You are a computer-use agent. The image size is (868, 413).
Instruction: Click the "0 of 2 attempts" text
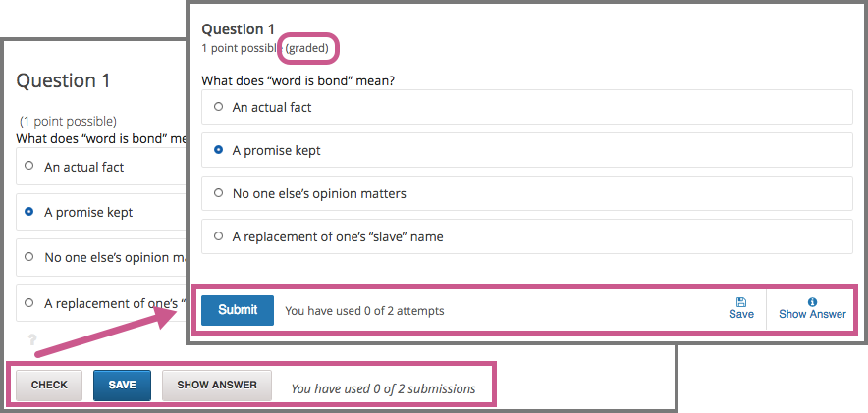(364, 311)
